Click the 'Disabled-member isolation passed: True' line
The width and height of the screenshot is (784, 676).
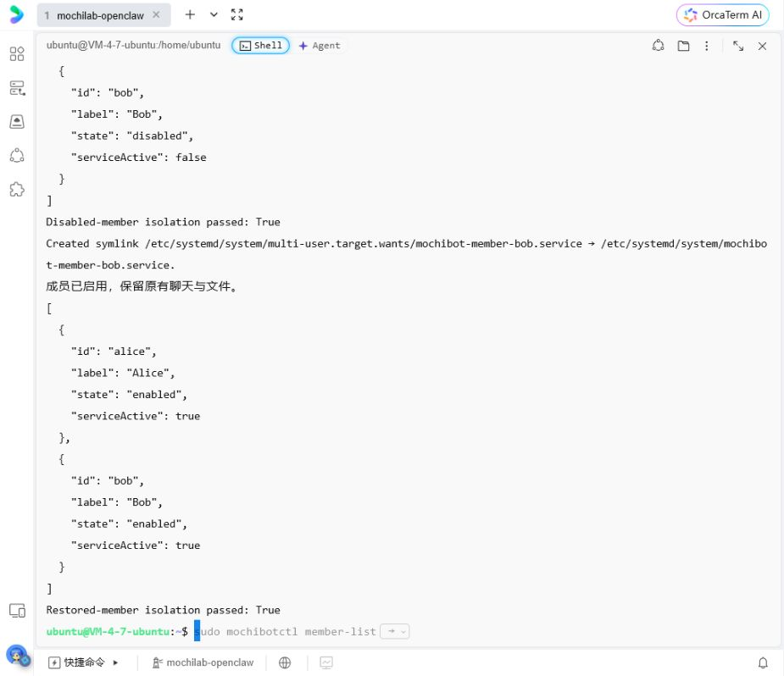pyautogui.click(x=163, y=222)
